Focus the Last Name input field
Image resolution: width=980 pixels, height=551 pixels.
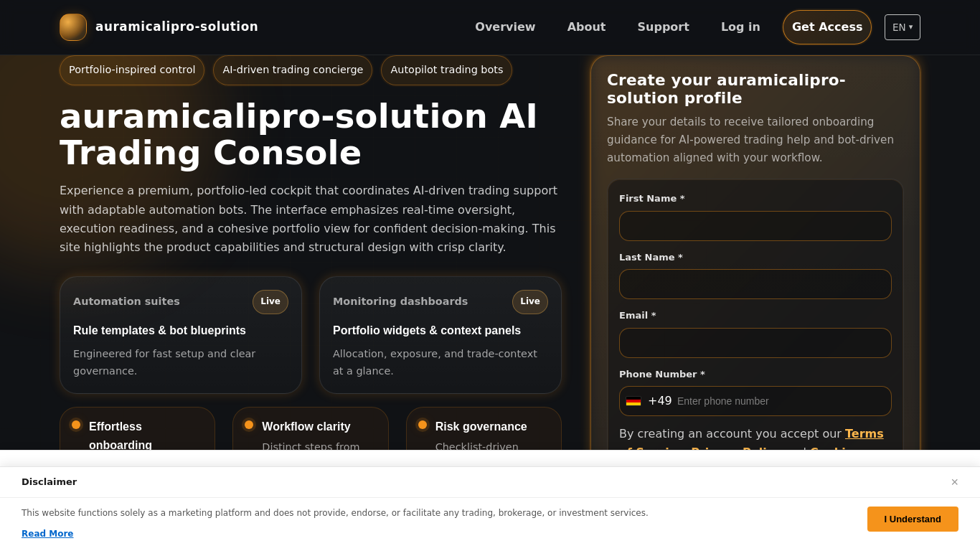[755, 284]
